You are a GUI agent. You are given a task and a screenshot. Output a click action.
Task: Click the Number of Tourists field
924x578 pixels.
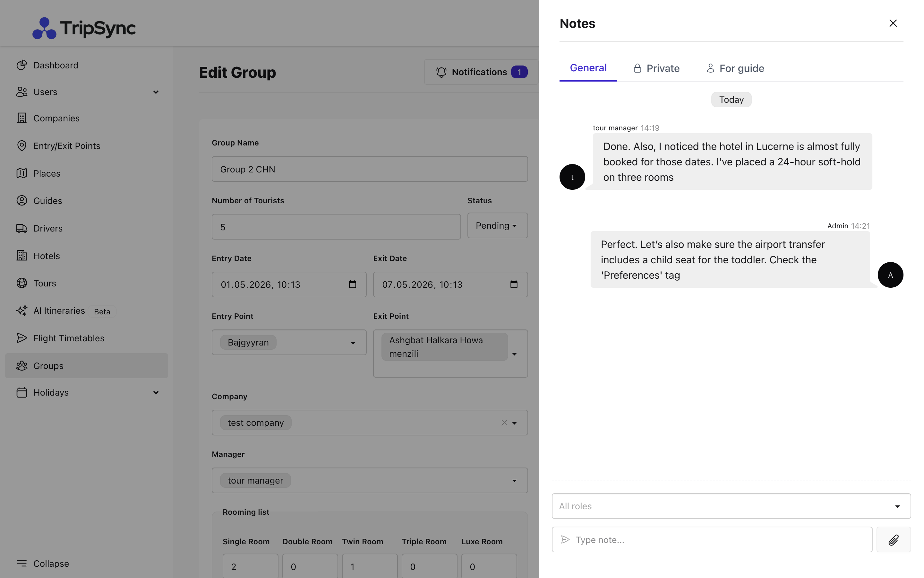click(x=336, y=227)
